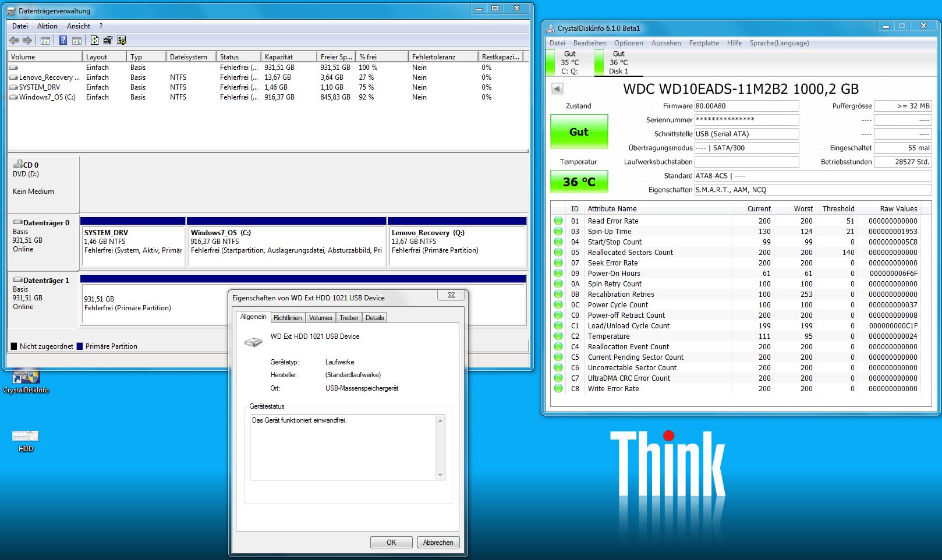Screen dimensions: 942x560
Task: Switch to the Richtlinien tab
Action: [288, 318]
